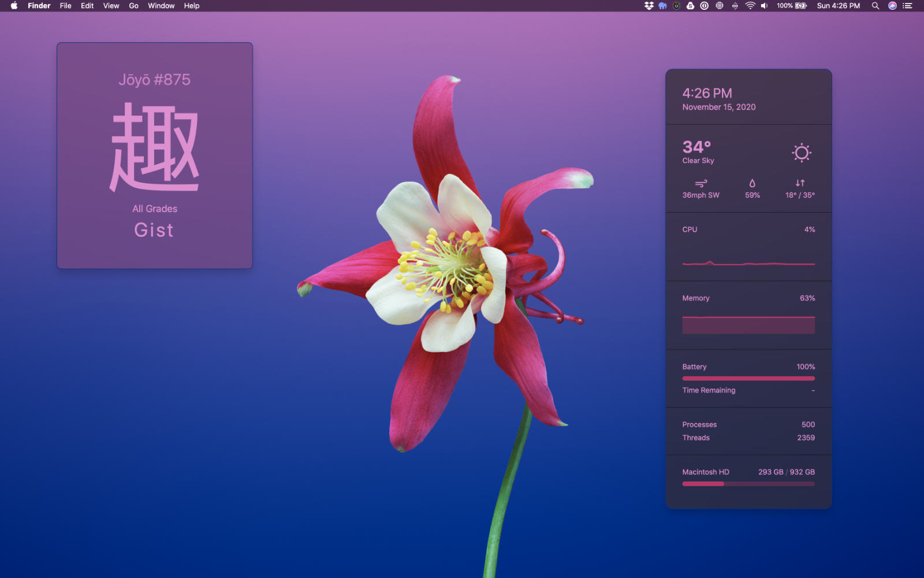Click the Threads label
Screen dimensions: 924x578
[696, 438]
